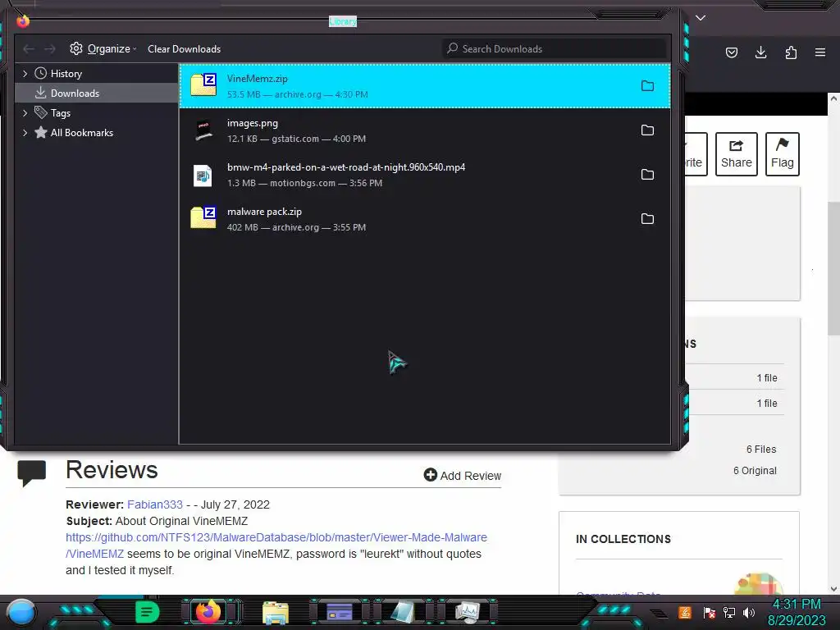Click Add Review on the page

coord(463,475)
